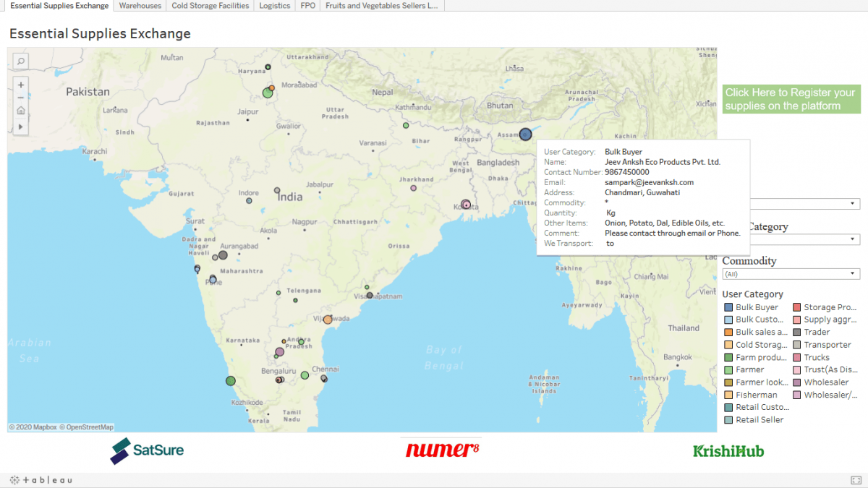Select the Farmer legend color swatch
This screenshot has height=488, width=868.
[x=728, y=369]
